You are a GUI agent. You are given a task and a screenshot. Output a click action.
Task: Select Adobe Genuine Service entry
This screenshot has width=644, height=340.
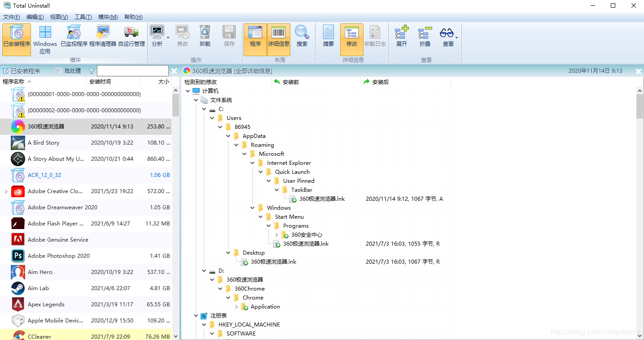86,240
